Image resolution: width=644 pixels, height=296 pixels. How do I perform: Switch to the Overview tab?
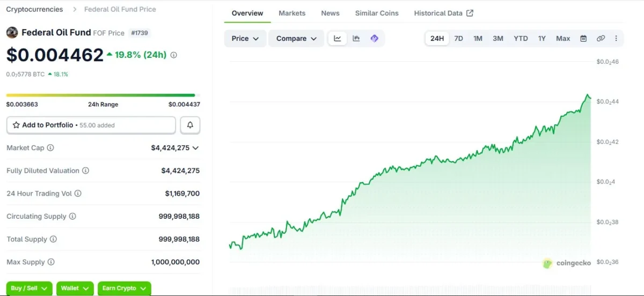247,13
